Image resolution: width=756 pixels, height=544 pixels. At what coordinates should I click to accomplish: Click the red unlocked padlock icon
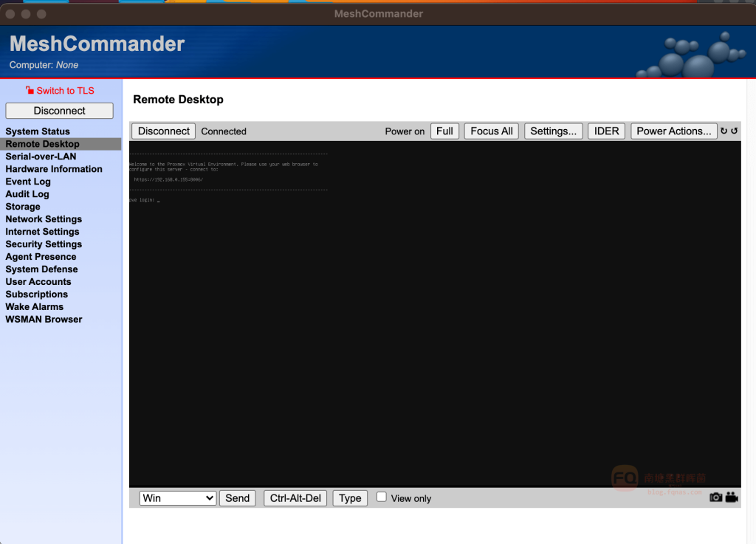(x=30, y=91)
